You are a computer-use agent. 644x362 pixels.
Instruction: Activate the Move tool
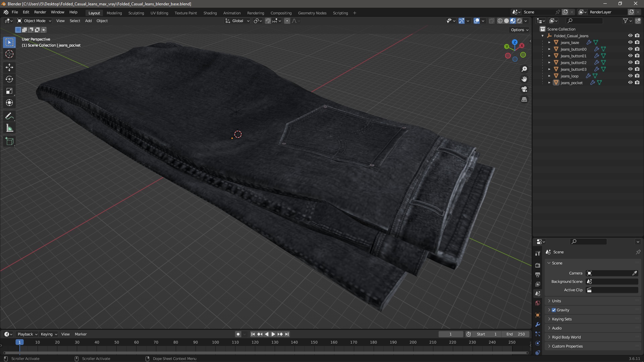coord(9,67)
